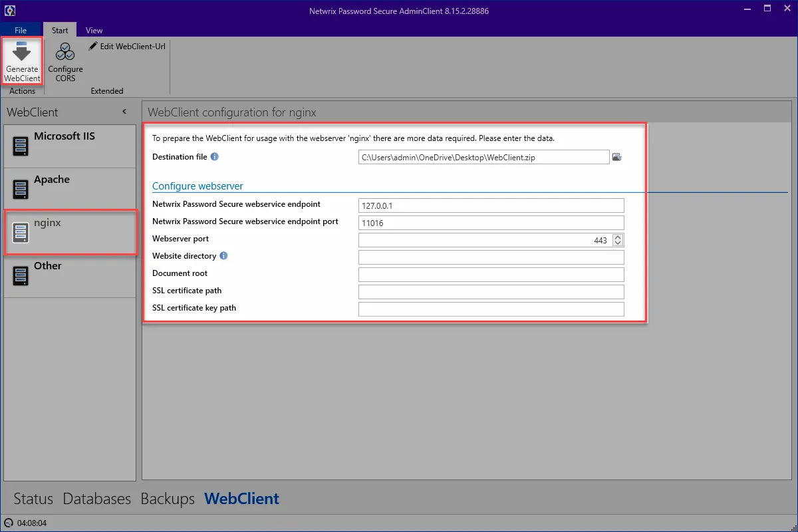Select the Microsoft IIS server icon
This screenshot has width=798, height=532.
tap(21, 145)
